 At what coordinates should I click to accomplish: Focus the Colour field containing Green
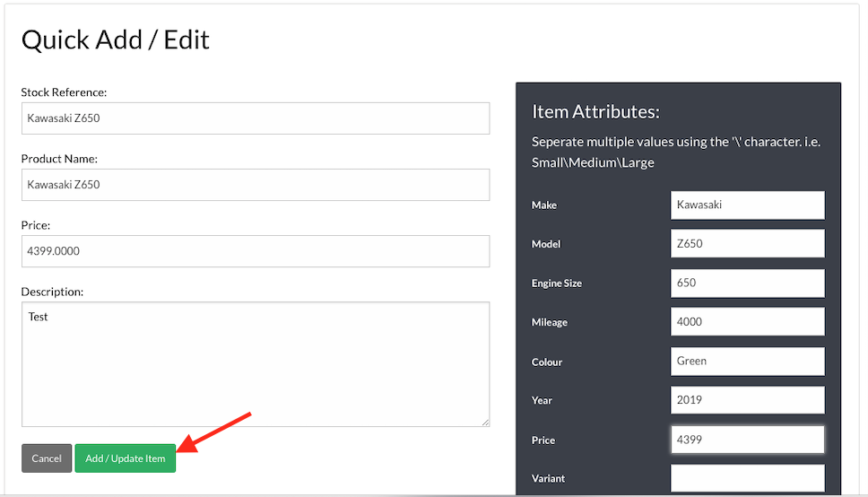747,362
